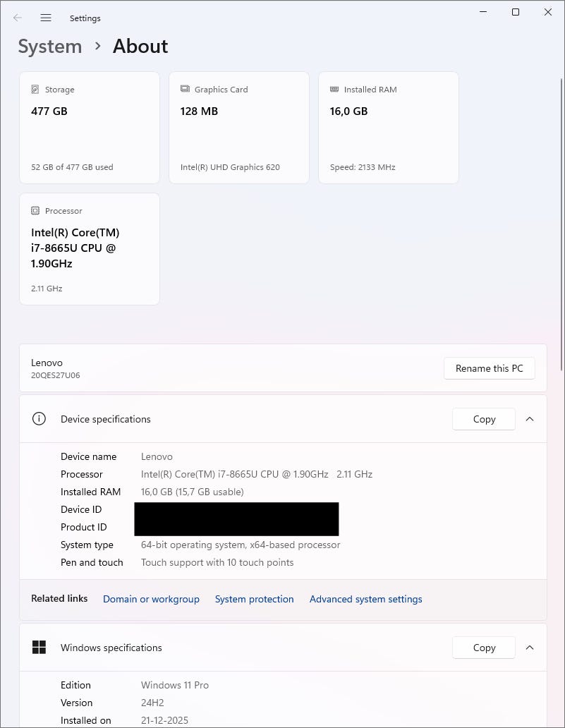Click the Graphics Card icon
The height and width of the screenshot is (728, 565).
pos(185,90)
